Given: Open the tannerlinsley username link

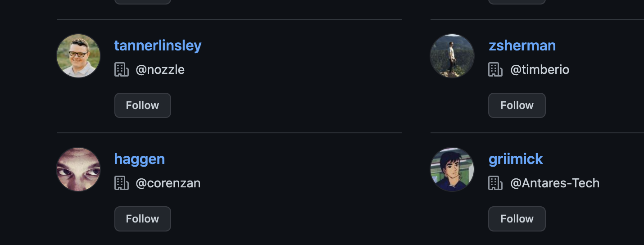Looking at the screenshot, I should pos(158,45).
